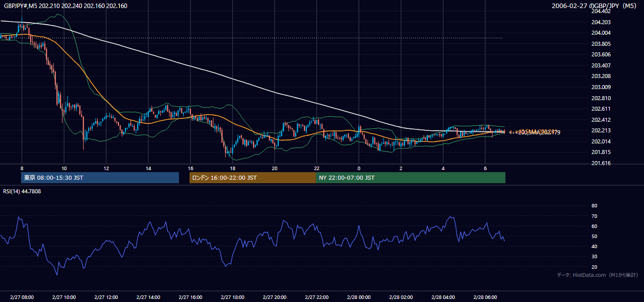Click the NY 22:00-07:00 JST session bar
The width and height of the screenshot is (644, 302).
pos(411,178)
